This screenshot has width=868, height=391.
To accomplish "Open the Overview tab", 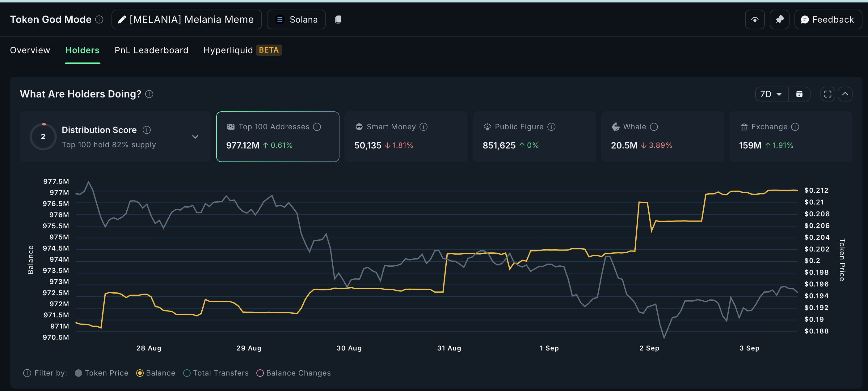I will click(30, 50).
